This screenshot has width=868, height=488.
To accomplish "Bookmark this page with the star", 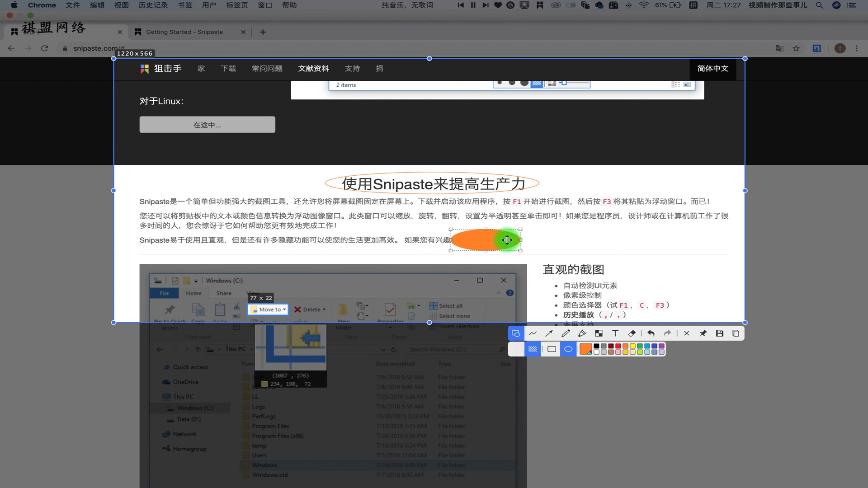I will pos(796,48).
